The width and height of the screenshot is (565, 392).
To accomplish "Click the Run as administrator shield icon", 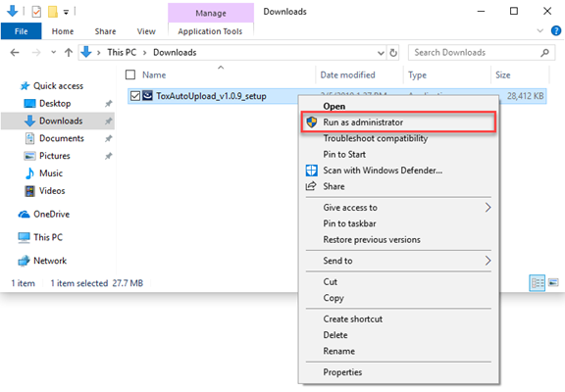I will 311,122.
